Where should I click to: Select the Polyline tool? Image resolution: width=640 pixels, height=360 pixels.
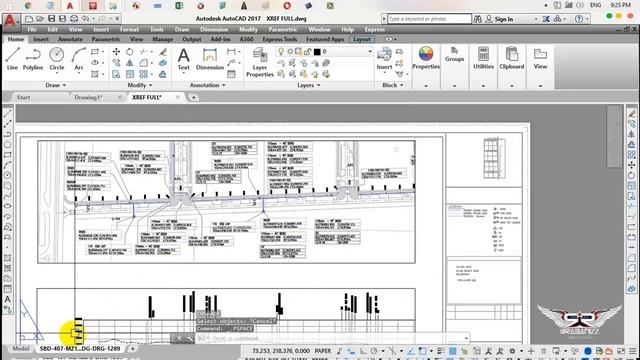[33, 58]
